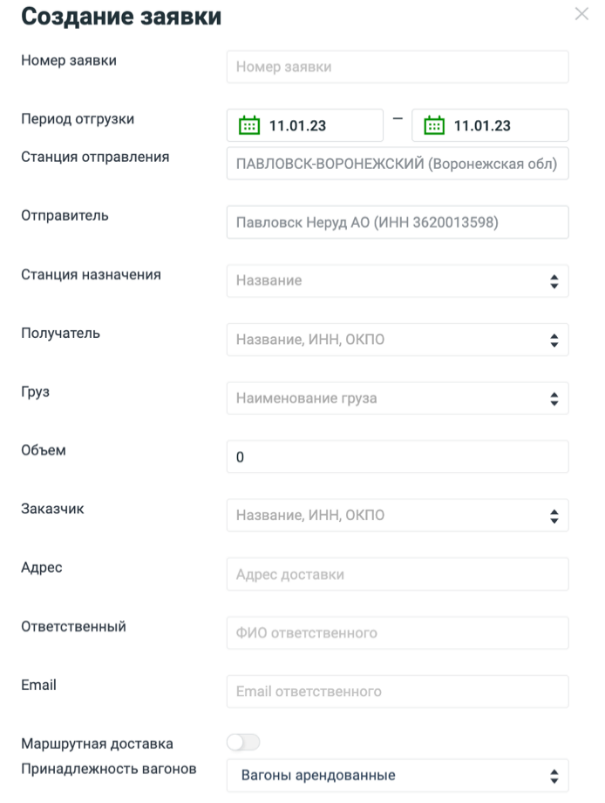
Task: Click the start date calendar icon
Action: point(248,126)
